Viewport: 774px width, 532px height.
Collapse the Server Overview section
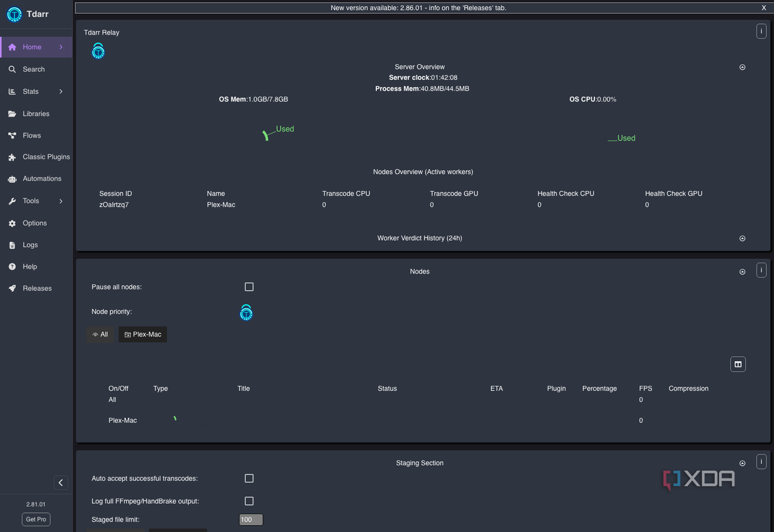click(742, 67)
